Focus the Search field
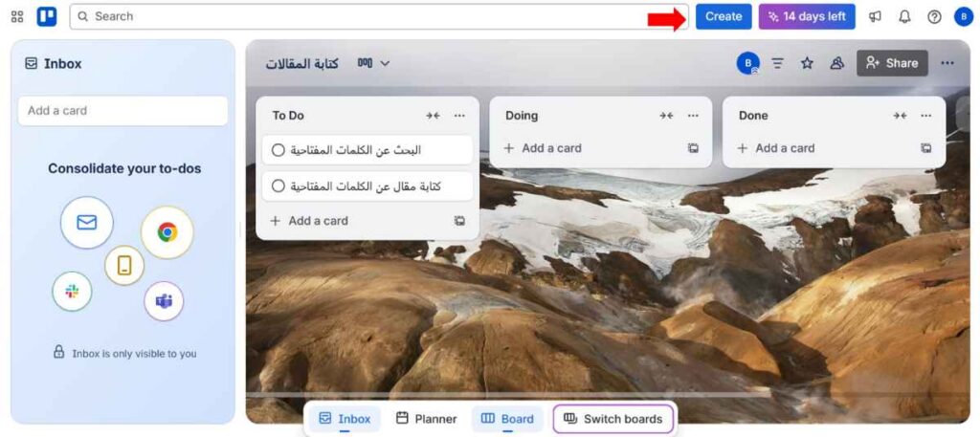This screenshot has height=437, width=980. coord(379,16)
